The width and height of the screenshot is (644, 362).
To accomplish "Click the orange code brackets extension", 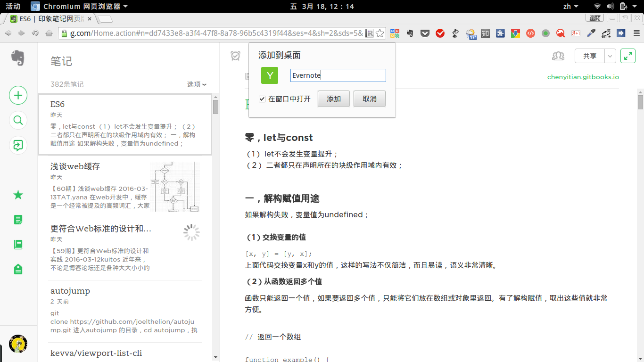I will click(530, 33).
